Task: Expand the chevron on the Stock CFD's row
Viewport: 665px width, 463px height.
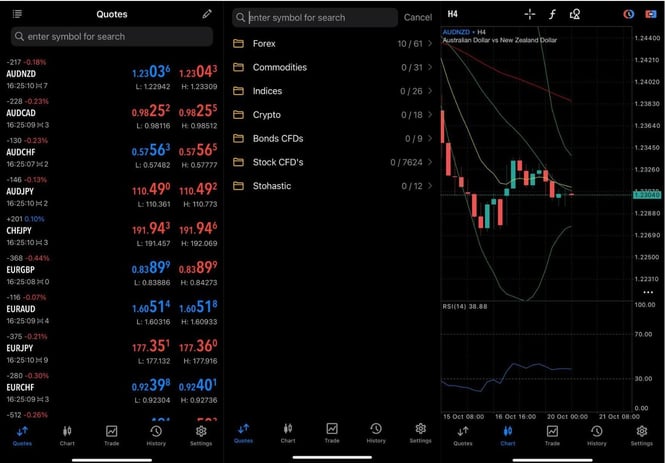Action: (x=430, y=162)
